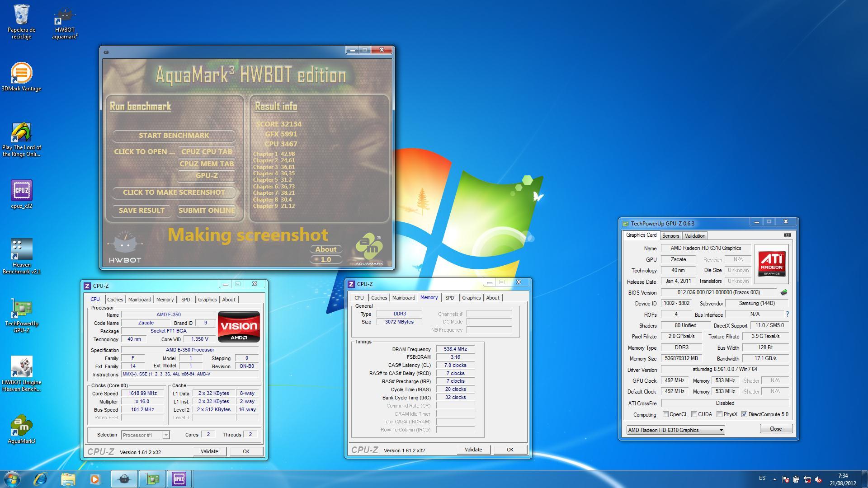
Task: Click the Windows Start orb
Action: 12,479
